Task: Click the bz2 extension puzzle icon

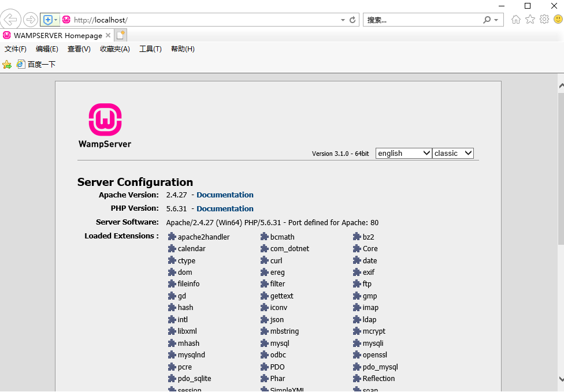Action: [357, 237]
